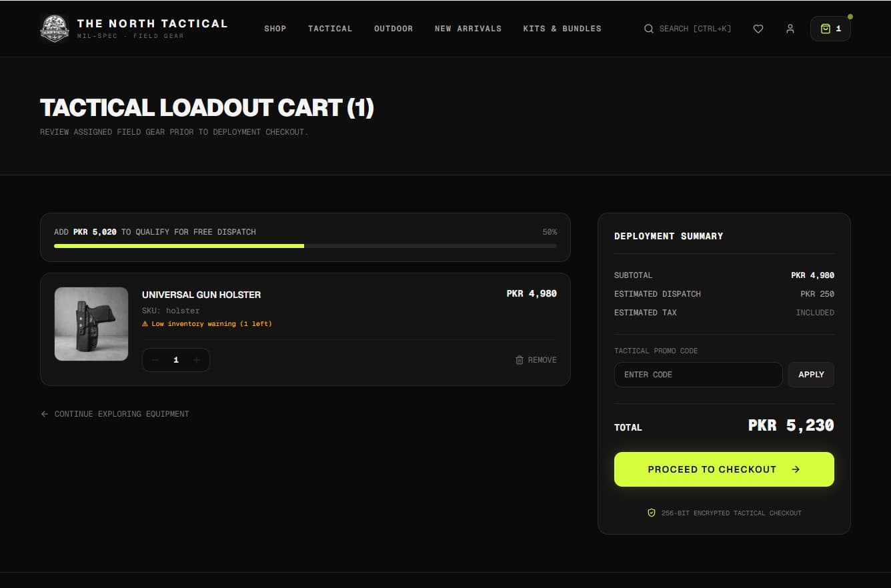Click The North Tactical brand name
Viewport: 891px width, 588px height.
[152, 23]
